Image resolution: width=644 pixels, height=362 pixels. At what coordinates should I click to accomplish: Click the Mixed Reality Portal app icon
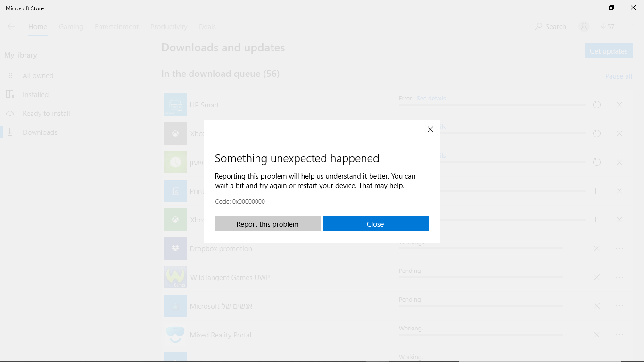tap(175, 335)
